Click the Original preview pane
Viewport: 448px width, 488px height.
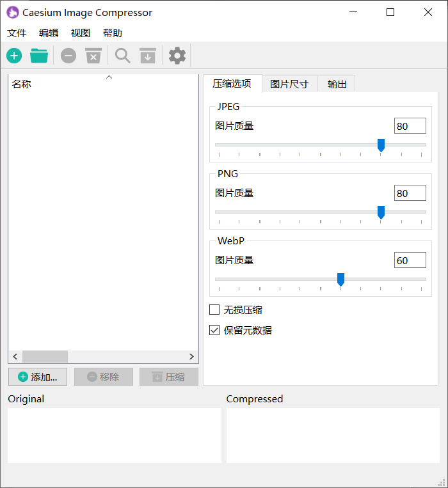point(115,436)
